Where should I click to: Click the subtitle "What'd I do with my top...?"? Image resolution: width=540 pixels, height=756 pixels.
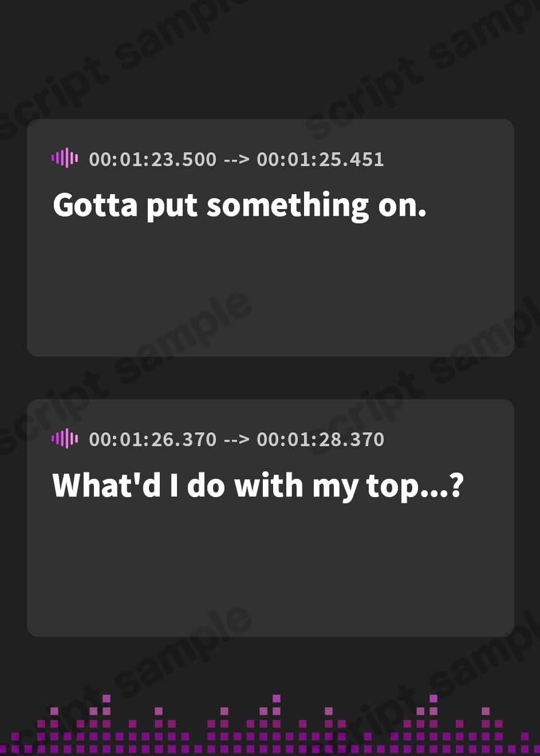tap(258, 486)
